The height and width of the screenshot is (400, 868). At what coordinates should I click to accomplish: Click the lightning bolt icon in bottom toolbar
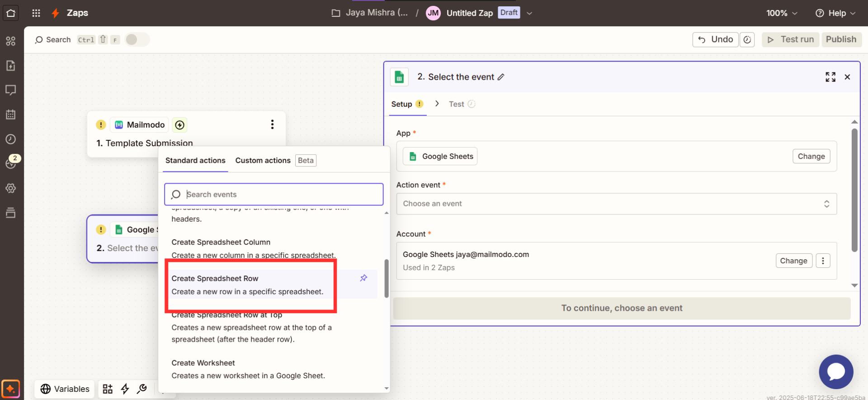(x=125, y=389)
